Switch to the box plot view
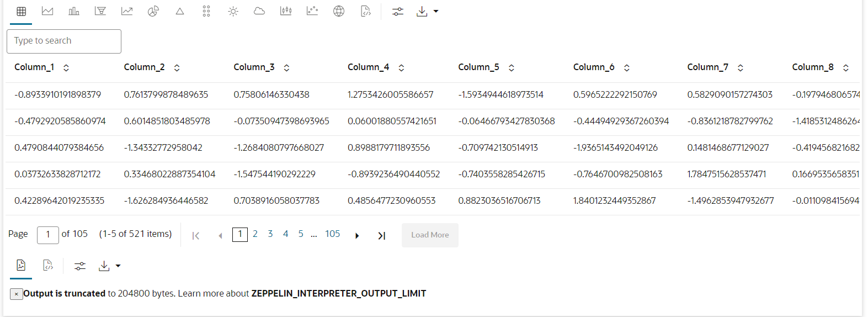This screenshot has width=868, height=317. (286, 11)
